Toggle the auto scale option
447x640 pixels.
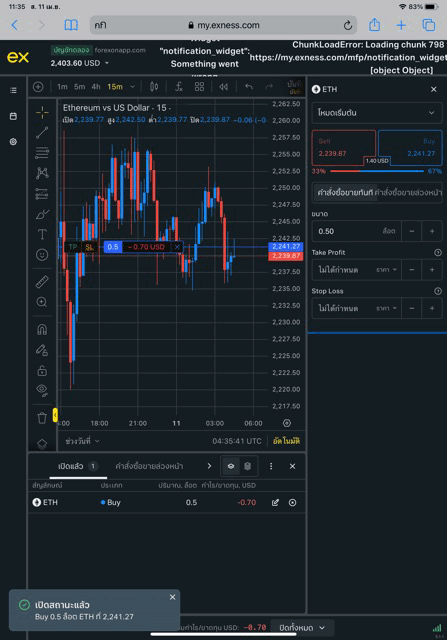pyautogui.click(x=286, y=441)
